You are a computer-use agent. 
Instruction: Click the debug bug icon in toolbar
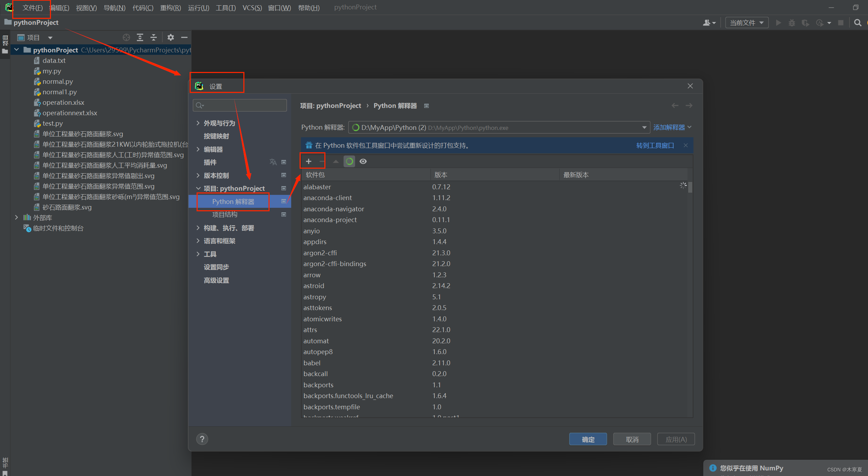(x=792, y=23)
